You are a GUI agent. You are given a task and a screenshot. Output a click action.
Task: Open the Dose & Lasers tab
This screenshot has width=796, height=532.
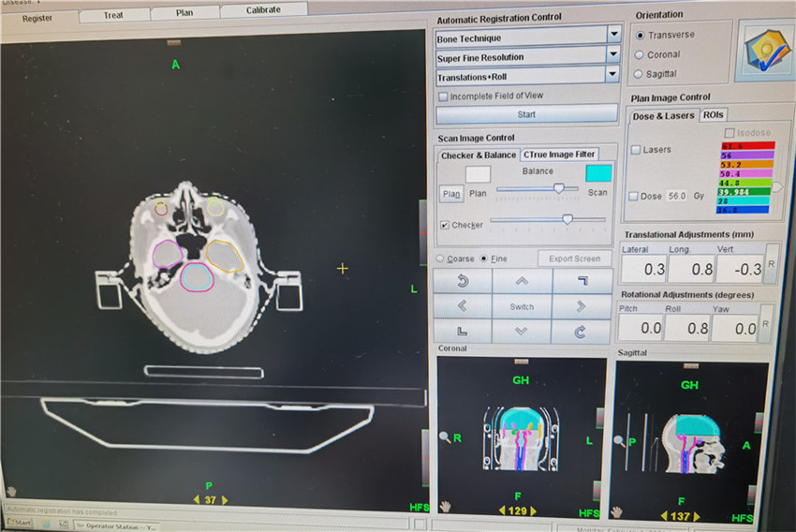pos(664,116)
